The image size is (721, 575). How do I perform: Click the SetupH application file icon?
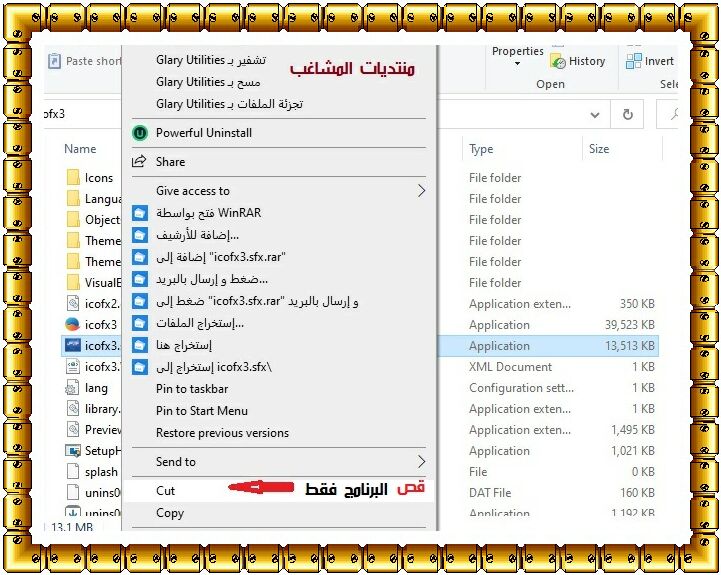pos(73,451)
